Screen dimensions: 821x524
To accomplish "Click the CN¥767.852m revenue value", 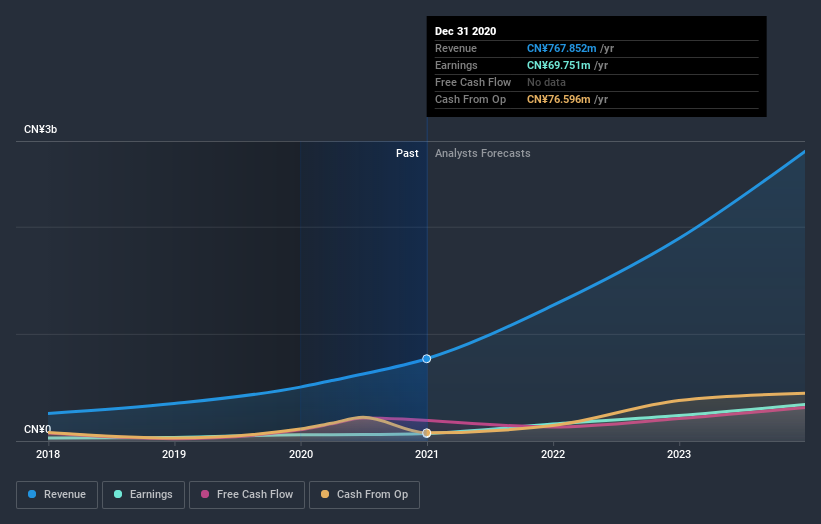I will click(561, 48).
